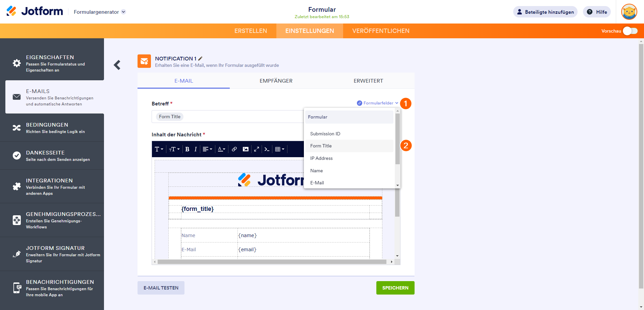Image resolution: width=644 pixels, height=310 pixels.
Task: Open Genehmigungsprozess settings section
Action: [x=52, y=220]
